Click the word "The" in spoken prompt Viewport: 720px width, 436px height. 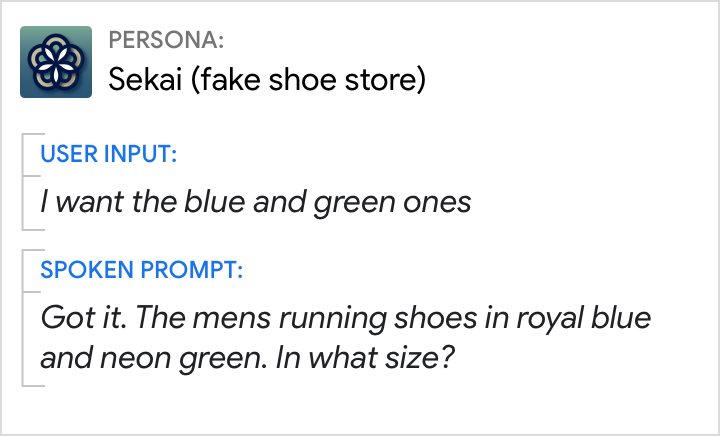[x=161, y=320]
